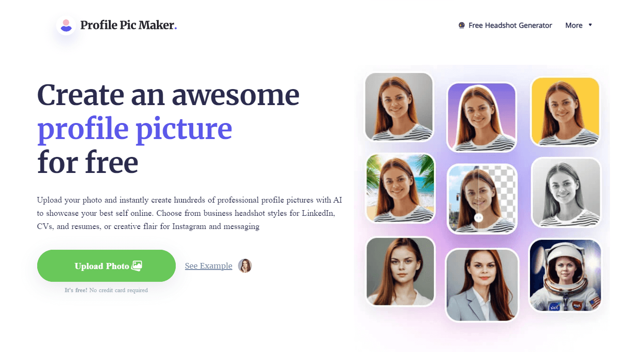Click the astronaut icon beside Free Headshot Generator

462,25
